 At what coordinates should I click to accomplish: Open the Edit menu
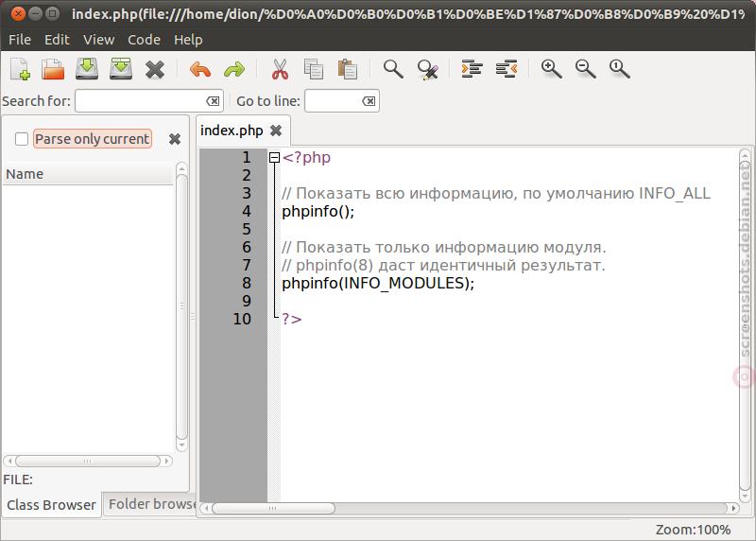[x=57, y=40]
